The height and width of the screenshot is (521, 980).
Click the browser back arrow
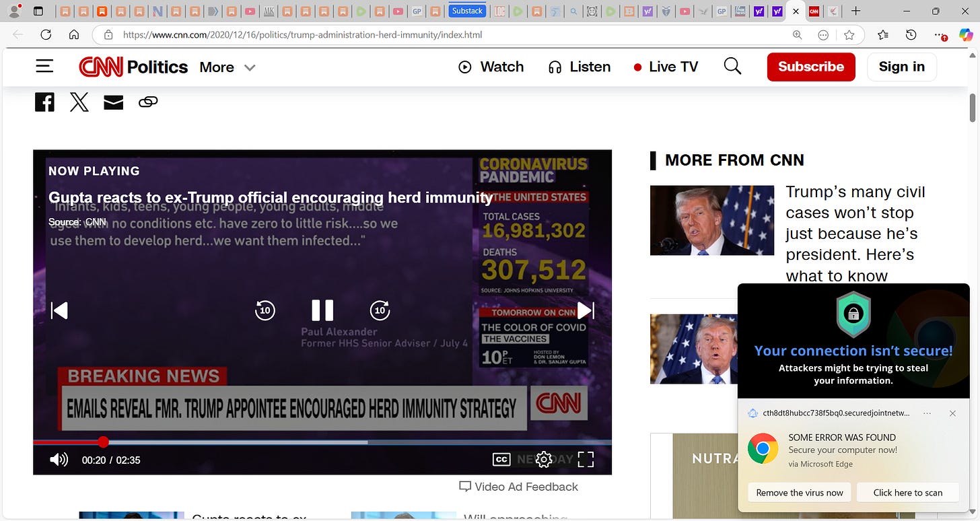(x=17, y=34)
